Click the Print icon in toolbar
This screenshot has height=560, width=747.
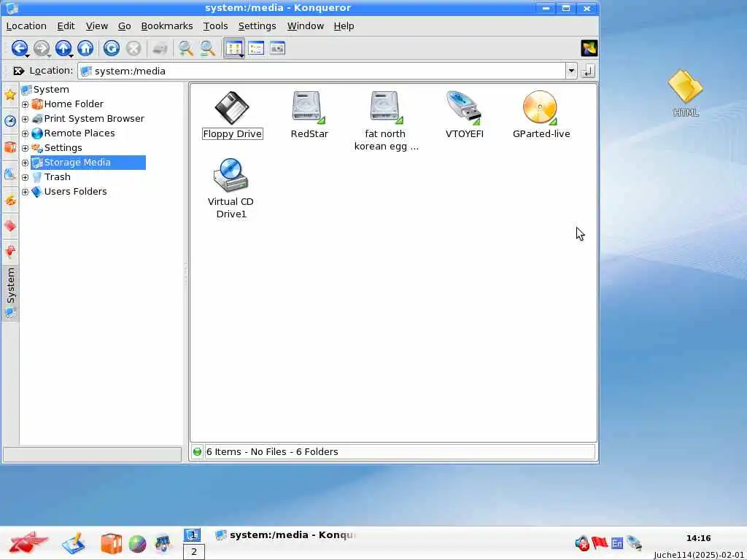click(160, 48)
